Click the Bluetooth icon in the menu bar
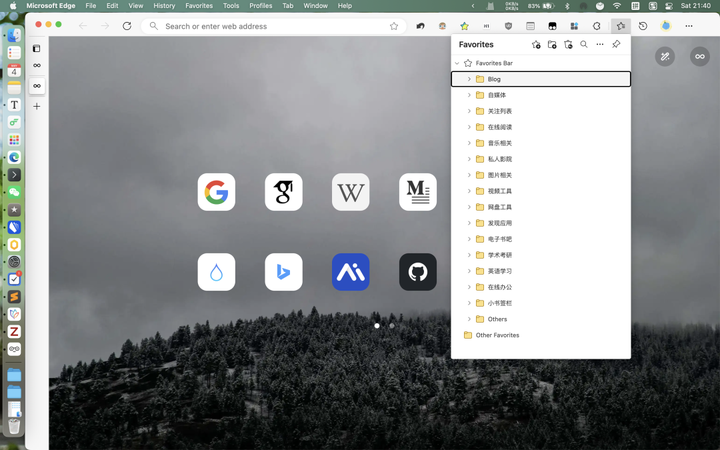Viewport: 720px width, 450px height. click(x=567, y=6)
